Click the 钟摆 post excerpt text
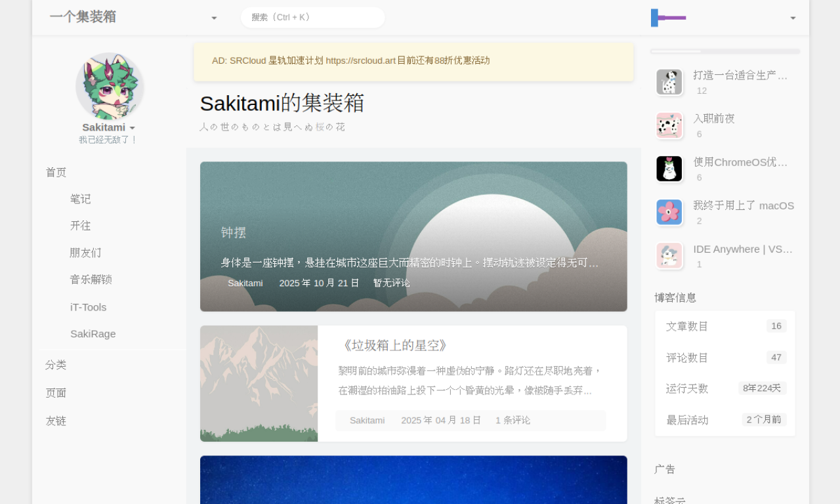The width and height of the screenshot is (840, 504). click(409, 262)
